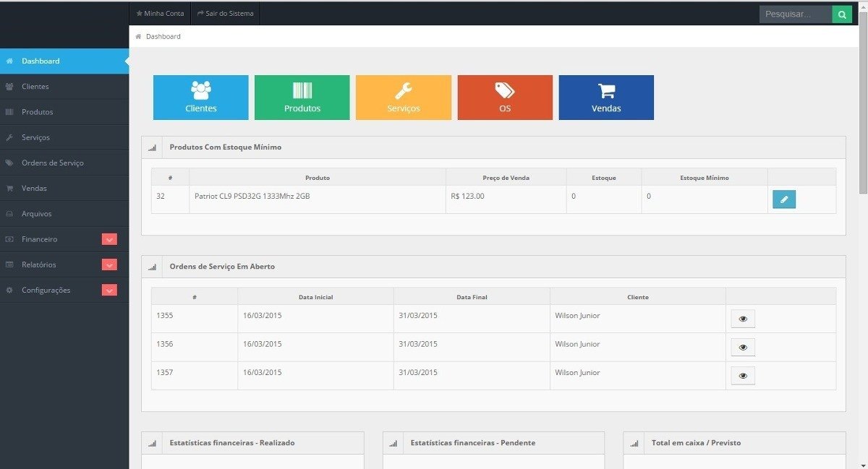Screen dimensions: 868x469
Task: Expand the Configurações sidebar submenu arrow
Action: point(109,290)
